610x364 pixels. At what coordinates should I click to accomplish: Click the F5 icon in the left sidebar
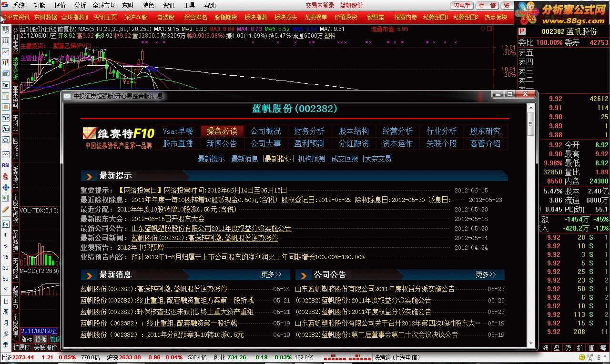coord(6,224)
